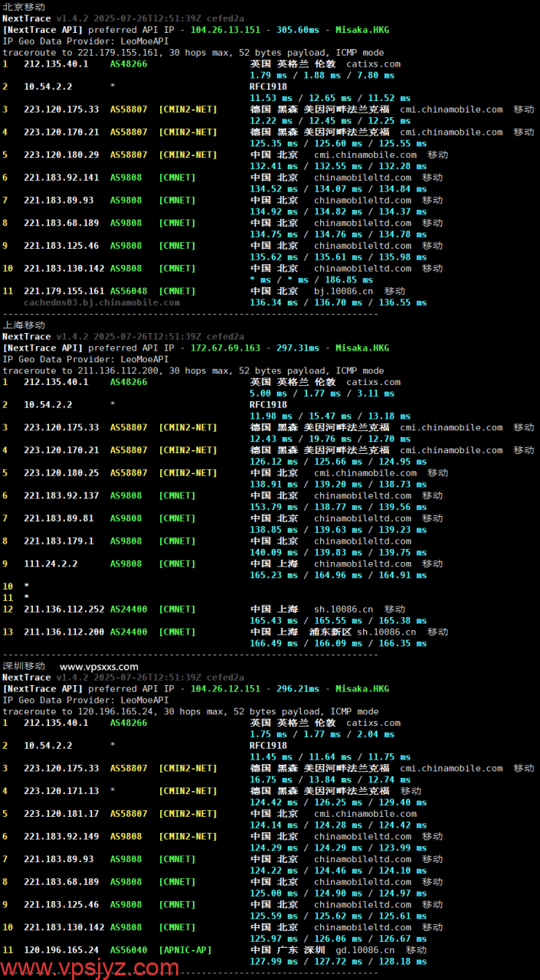
Task: Click the AS56040 number
Action: click(129, 950)
